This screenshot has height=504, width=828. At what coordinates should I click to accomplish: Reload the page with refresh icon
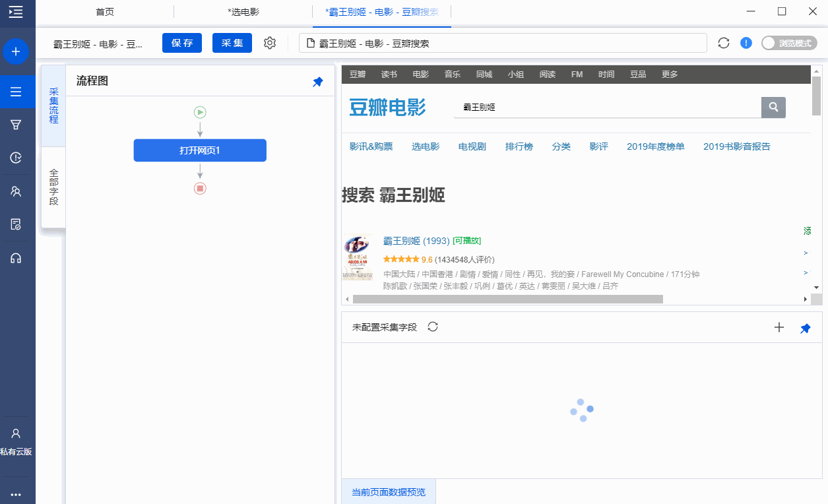[x=724, y=43]
